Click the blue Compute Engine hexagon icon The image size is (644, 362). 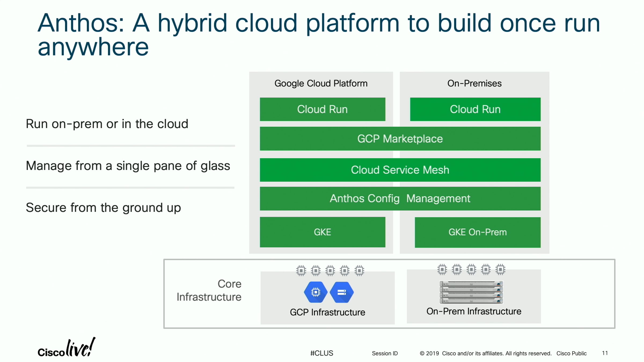pos(316,292)
